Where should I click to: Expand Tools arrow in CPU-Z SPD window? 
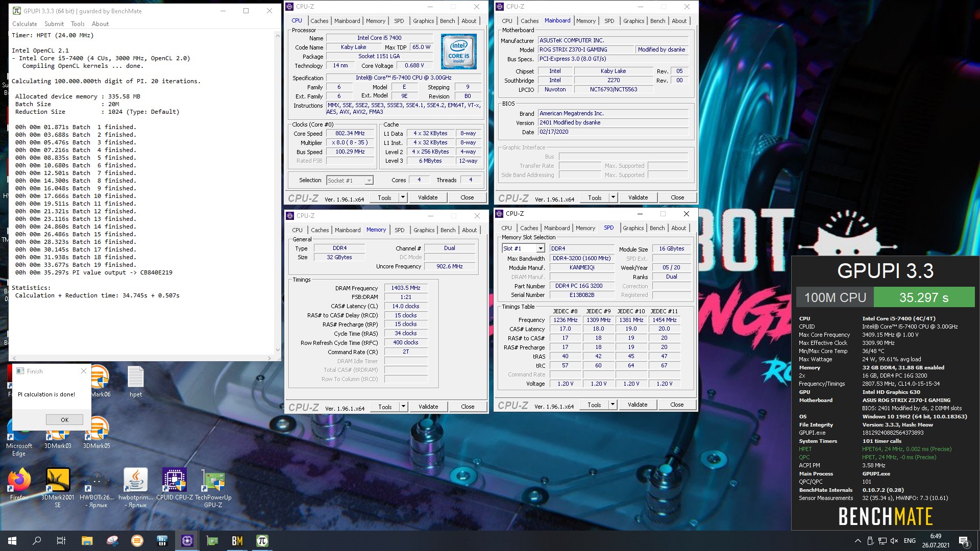(612, 405)
